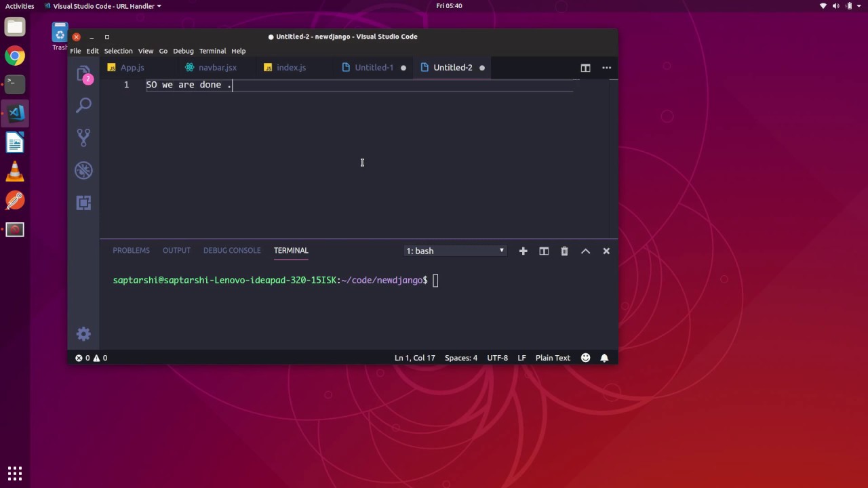Viewport: 868px width, 488px height.
Task: Show the PROBLEMS panel tab
Action: pyautogui.click(x=131, y=251)
